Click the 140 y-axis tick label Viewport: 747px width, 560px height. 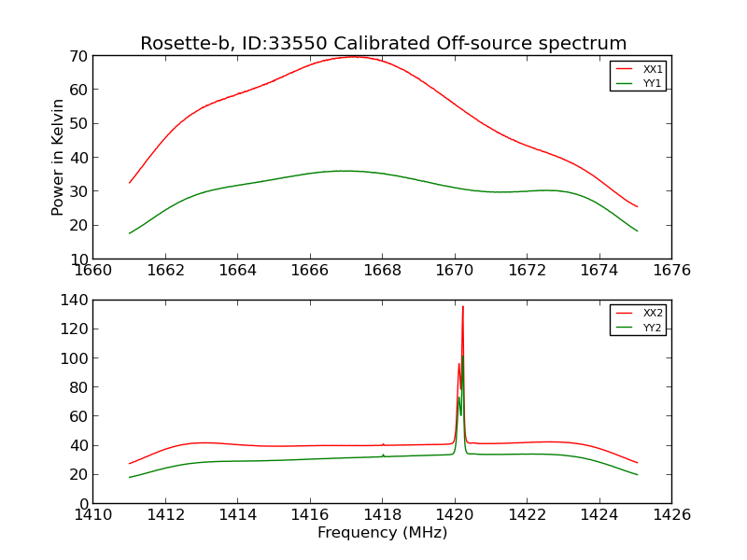[x=75, y=300]
